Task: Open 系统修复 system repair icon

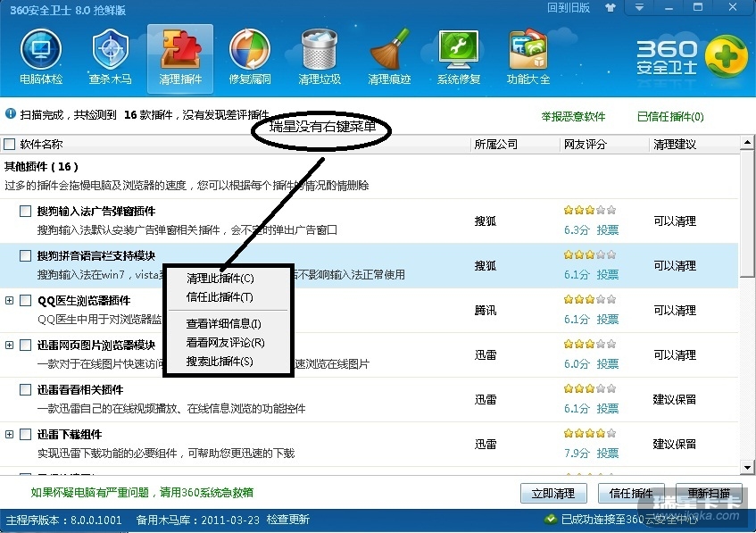Action: (459, 56)
